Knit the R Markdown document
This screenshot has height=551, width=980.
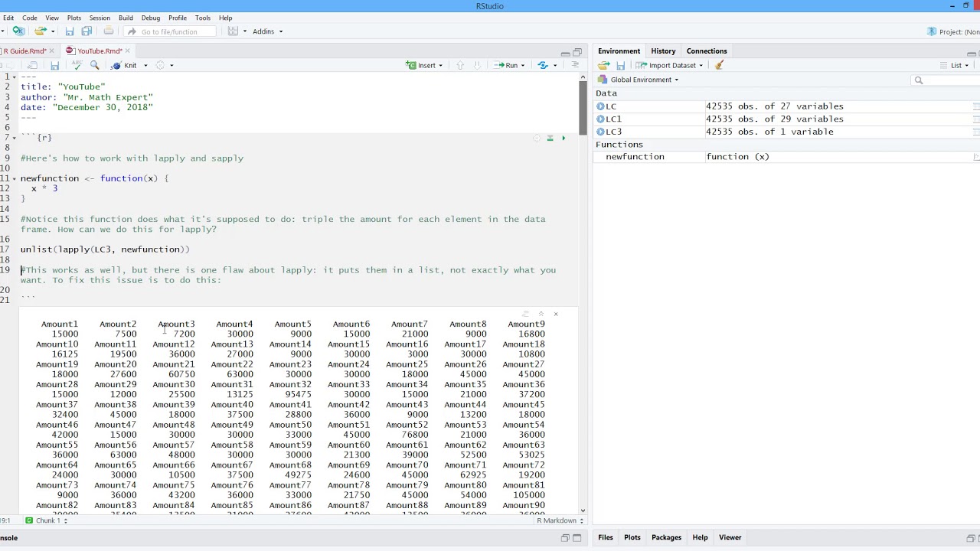point(125,66)
